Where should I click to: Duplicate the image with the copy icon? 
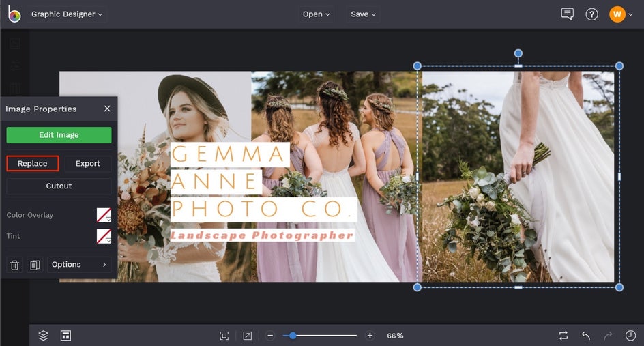click(35, 265)
